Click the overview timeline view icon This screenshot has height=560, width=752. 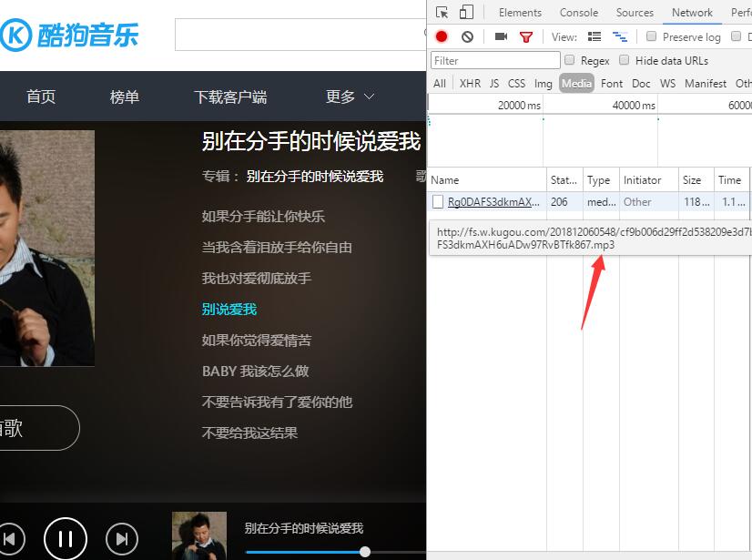tap(621, 36)
